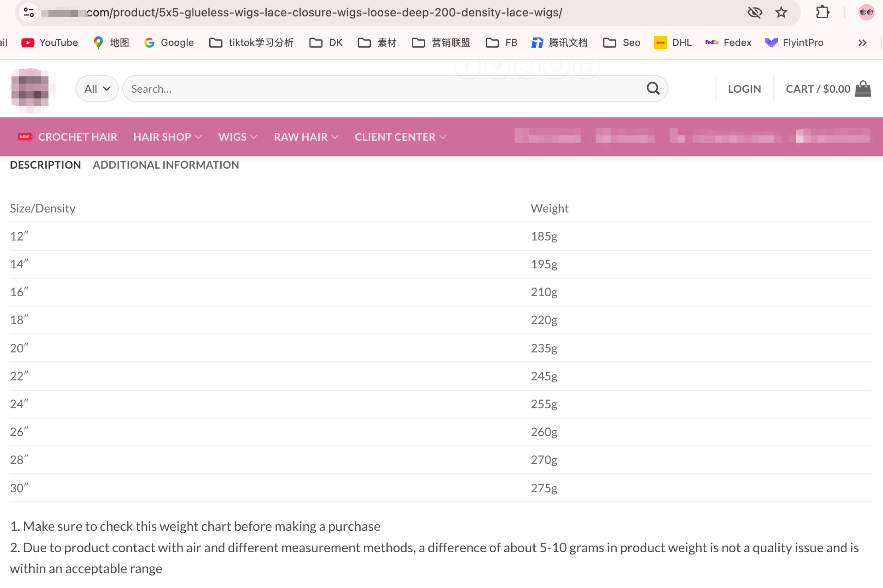Image resolution: width=883 pixels, height=588 pixels.
Task: Open the DHL bookmark
Action: tap(673, 42)
